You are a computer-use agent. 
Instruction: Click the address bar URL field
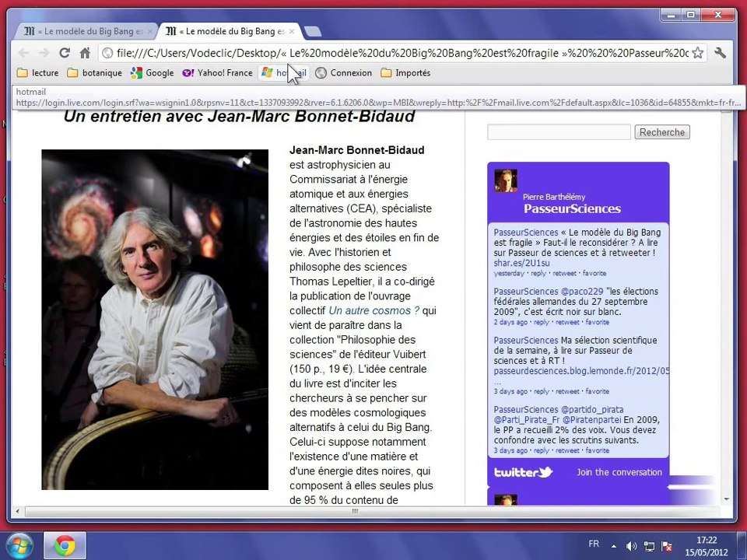[x=402, y=53]
